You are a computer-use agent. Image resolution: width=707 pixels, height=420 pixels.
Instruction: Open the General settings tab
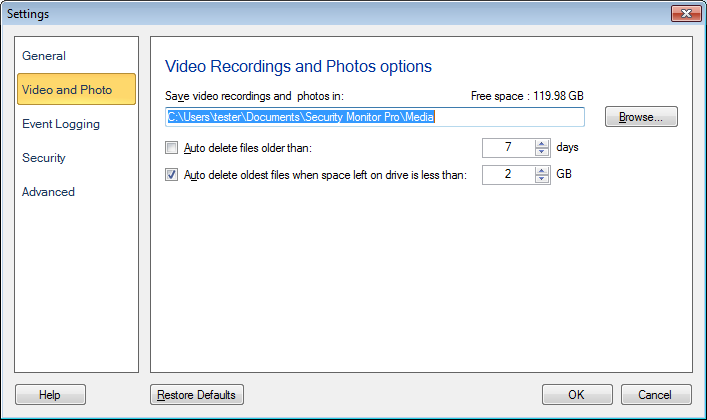coord(44,56)
